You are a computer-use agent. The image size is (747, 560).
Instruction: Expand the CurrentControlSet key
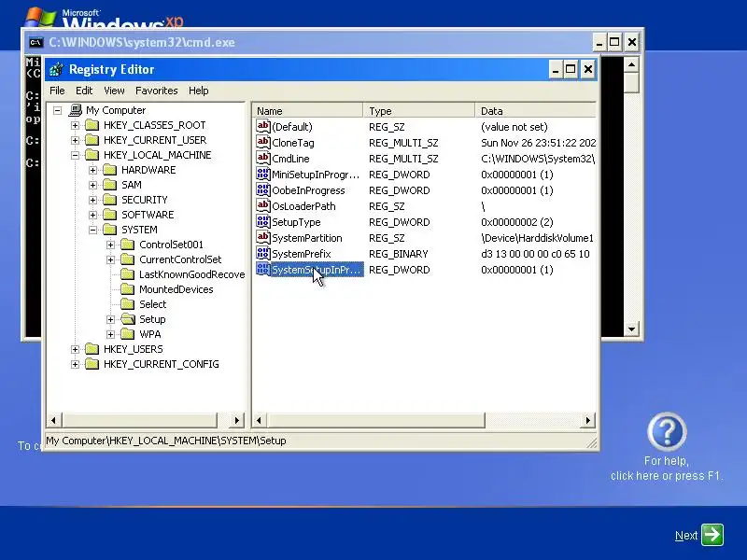coord(110,260)
